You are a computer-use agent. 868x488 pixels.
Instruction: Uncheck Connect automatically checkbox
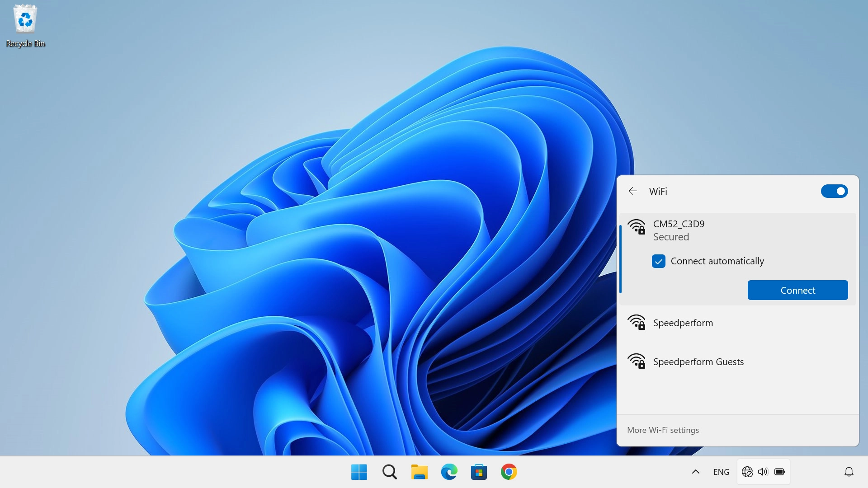[x=659, y=261]
